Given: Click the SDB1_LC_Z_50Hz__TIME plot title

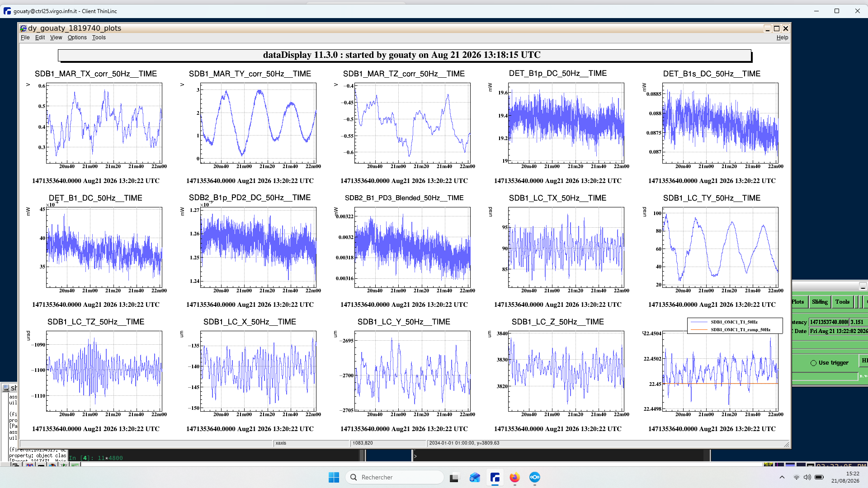Looking at the screenshot, I should pos(557,322).
